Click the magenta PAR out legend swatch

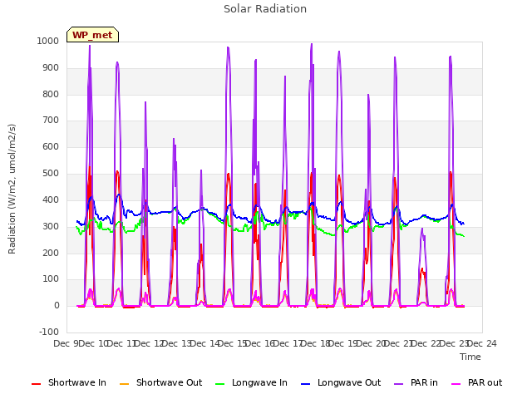point(456,384)
